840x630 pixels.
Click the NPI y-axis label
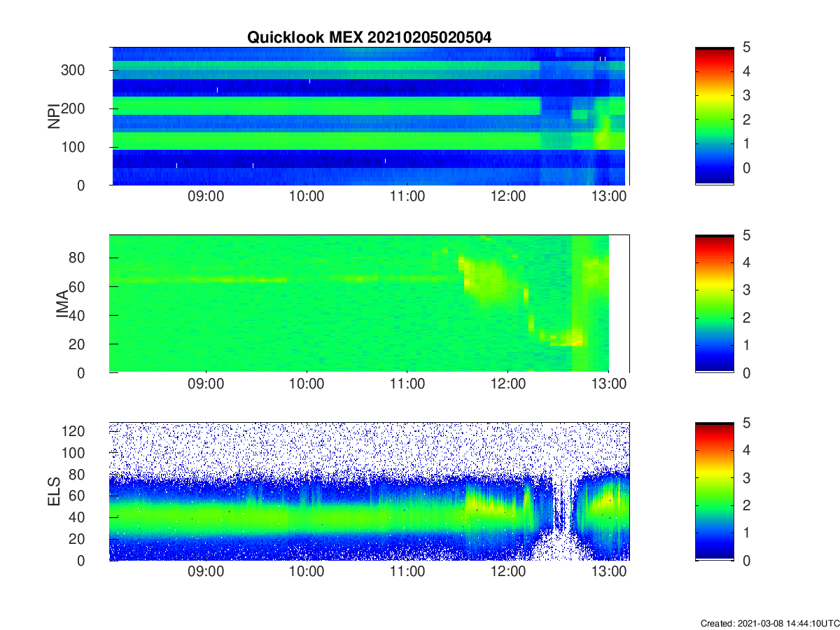pos(53,116)
